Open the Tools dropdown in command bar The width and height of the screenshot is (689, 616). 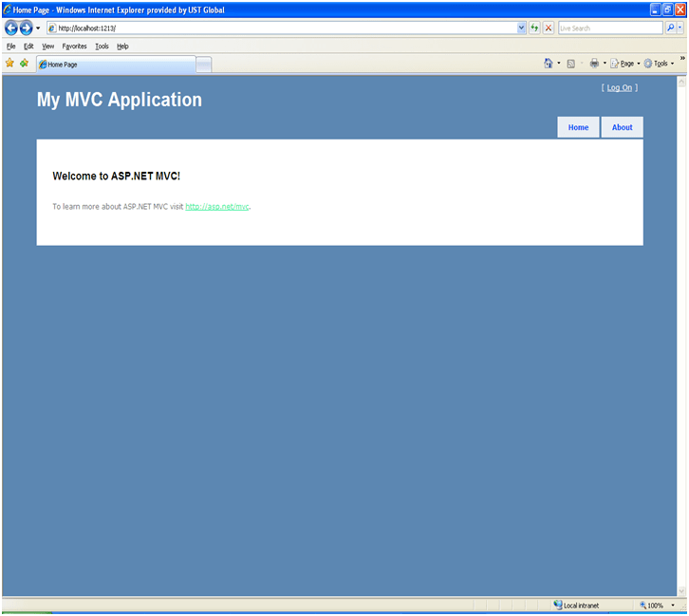point(659,64)
